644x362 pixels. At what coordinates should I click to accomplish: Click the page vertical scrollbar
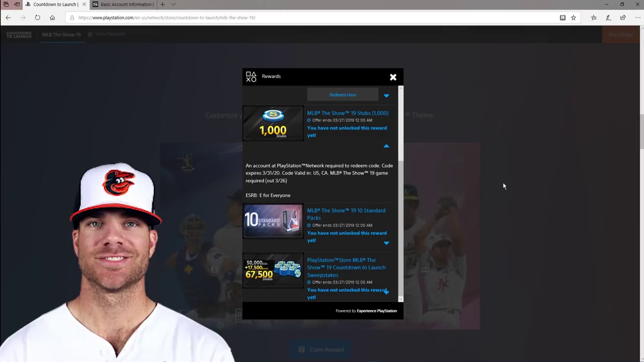pos(641,131)
